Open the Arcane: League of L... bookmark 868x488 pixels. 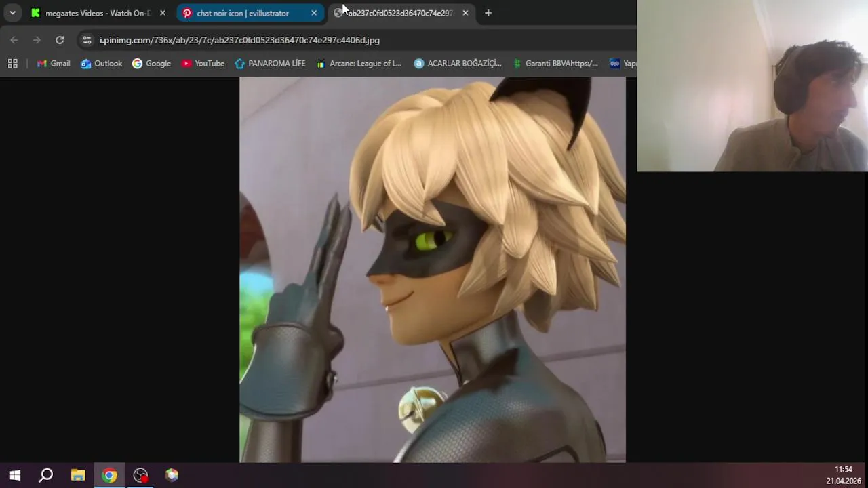coord(359,63)
